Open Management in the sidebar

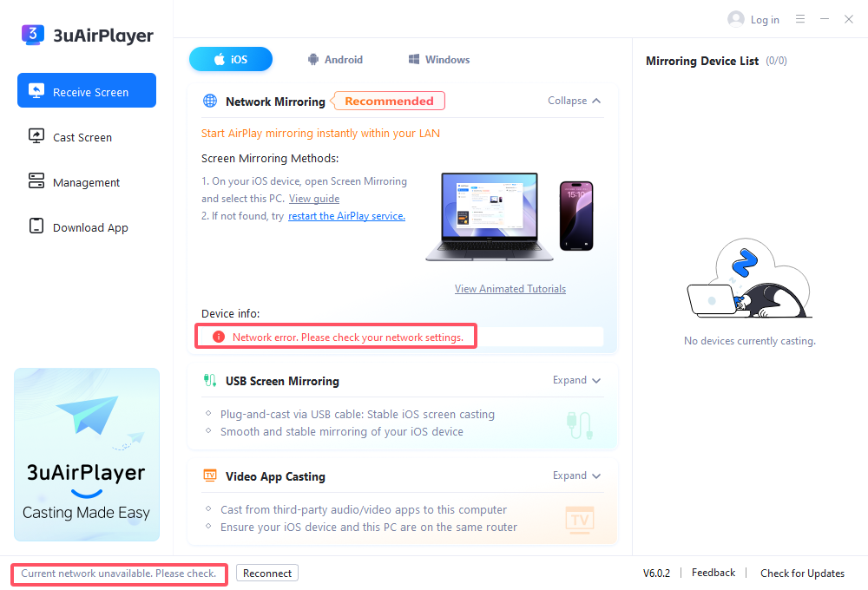pyautogui.click(x=86, y=182)
